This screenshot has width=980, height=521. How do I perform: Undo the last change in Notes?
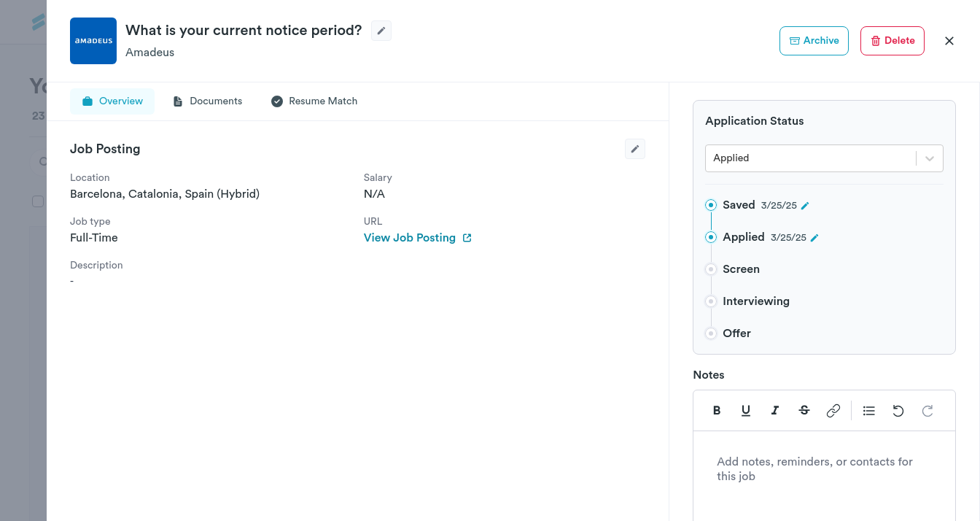tap(898, 411)
